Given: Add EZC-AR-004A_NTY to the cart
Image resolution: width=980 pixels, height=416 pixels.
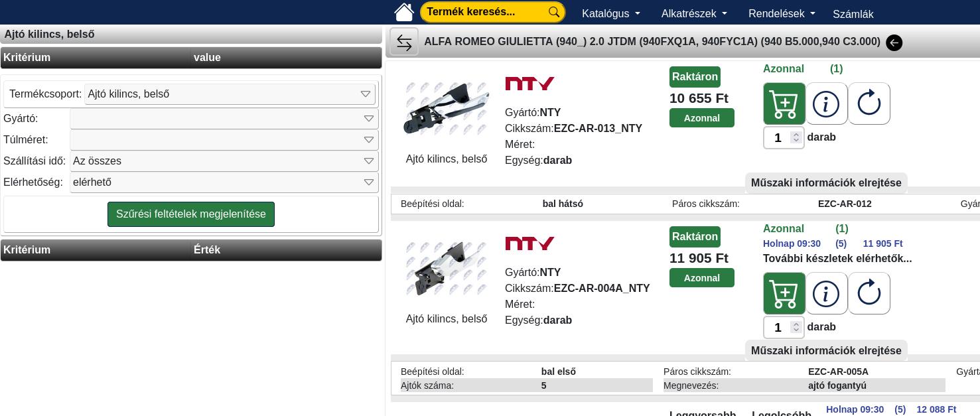Looking at the screenshot, I should pyautogui.click(x=784, y=293).
